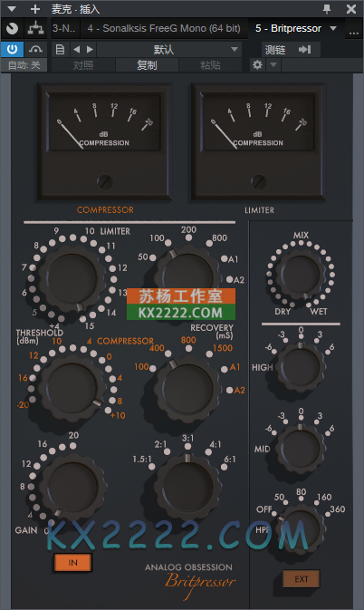
Task: Go to the previous preset arrow
Action: coord(77,50)
